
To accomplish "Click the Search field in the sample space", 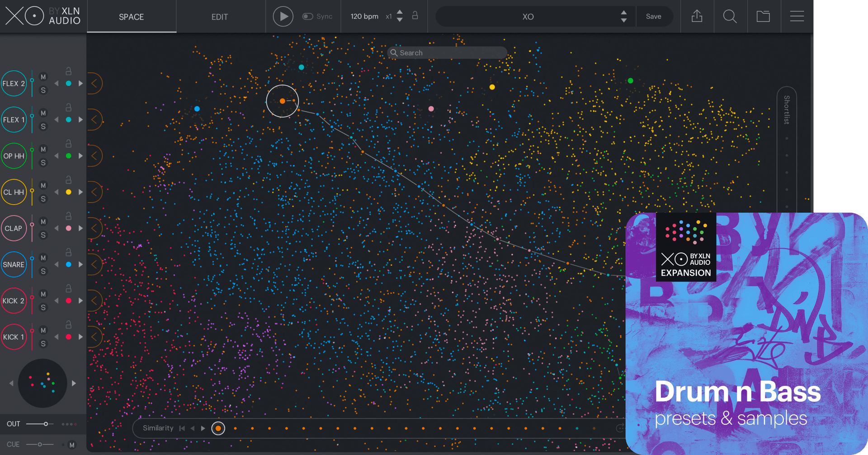I will pos(447,52).
